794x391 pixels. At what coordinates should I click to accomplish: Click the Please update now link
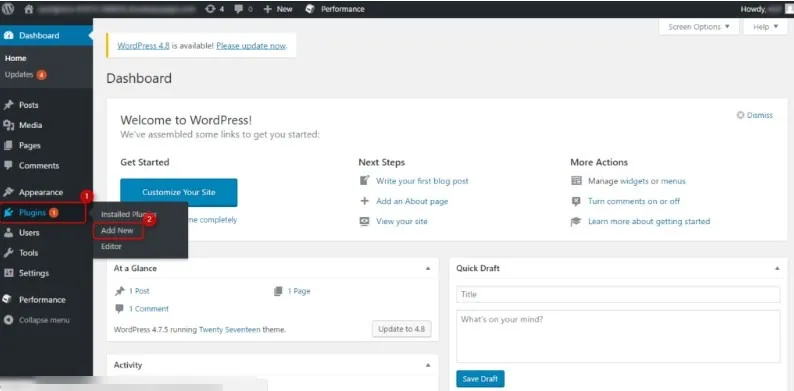coord(251,46)
